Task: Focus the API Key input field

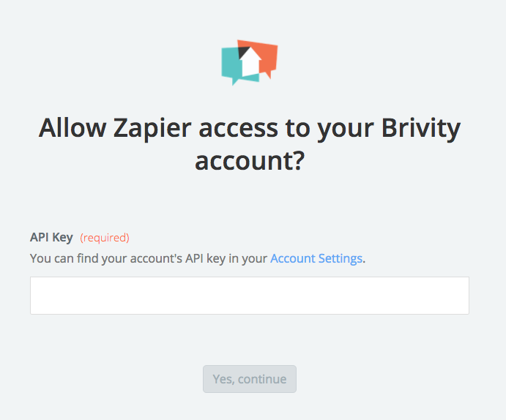Action: 250,296
